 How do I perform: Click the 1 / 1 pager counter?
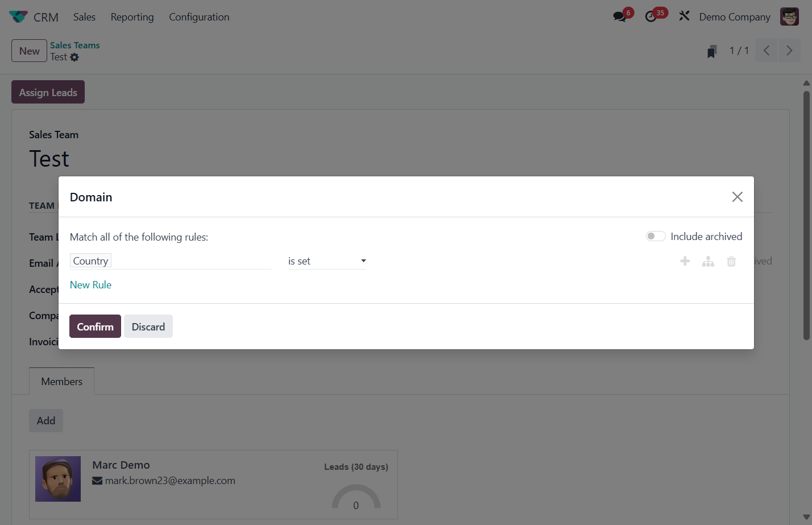click(x=739, y=51)
